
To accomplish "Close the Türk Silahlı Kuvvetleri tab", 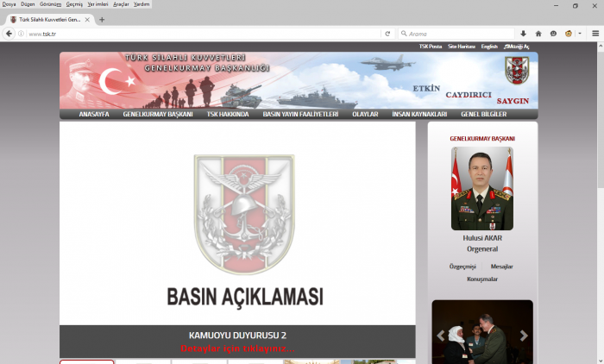I will [x=87, y=20].
